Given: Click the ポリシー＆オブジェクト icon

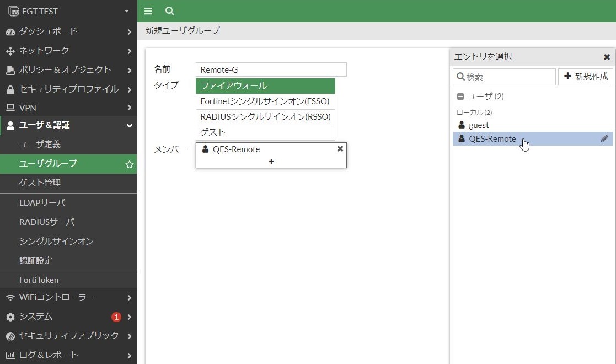Looking at the screenshot, I should [10, 71].
